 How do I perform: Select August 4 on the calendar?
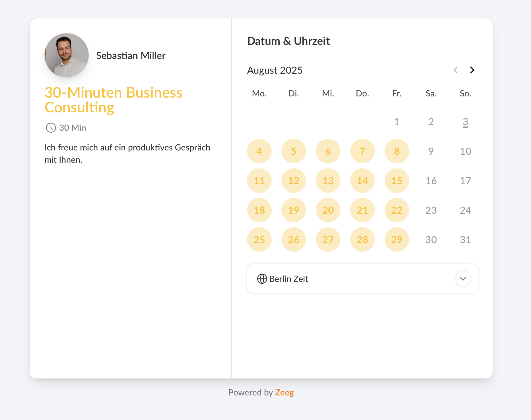pos(259,151)
